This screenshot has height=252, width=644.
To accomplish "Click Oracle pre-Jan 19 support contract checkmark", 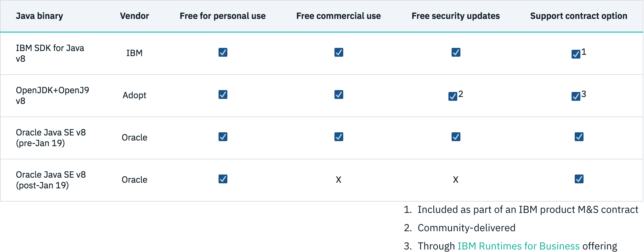I will pyautogui.click(x=579, y=137).
